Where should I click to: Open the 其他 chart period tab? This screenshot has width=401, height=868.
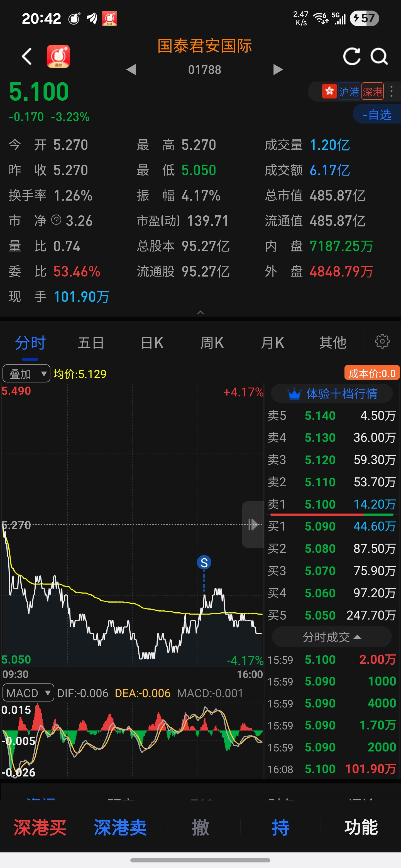pyautogui.click(x=333, y=343)
